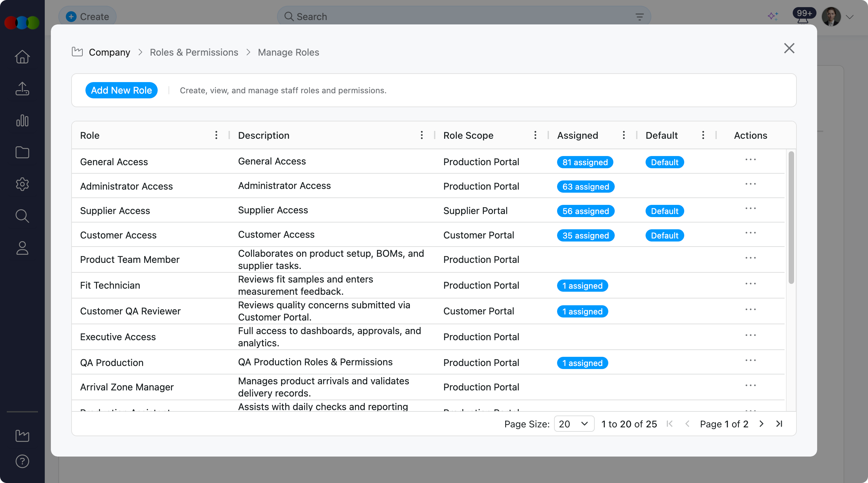Screen dimensions: 868x483
Task: Open the Home icon in the sidebar
Action: pyautogui.click(x=22, y=57)
